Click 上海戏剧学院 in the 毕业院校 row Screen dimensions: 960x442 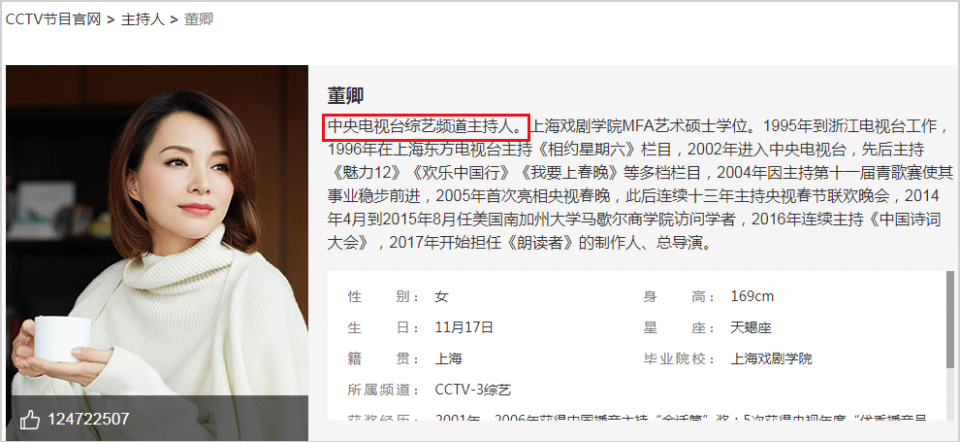click(x=771, y=359)
